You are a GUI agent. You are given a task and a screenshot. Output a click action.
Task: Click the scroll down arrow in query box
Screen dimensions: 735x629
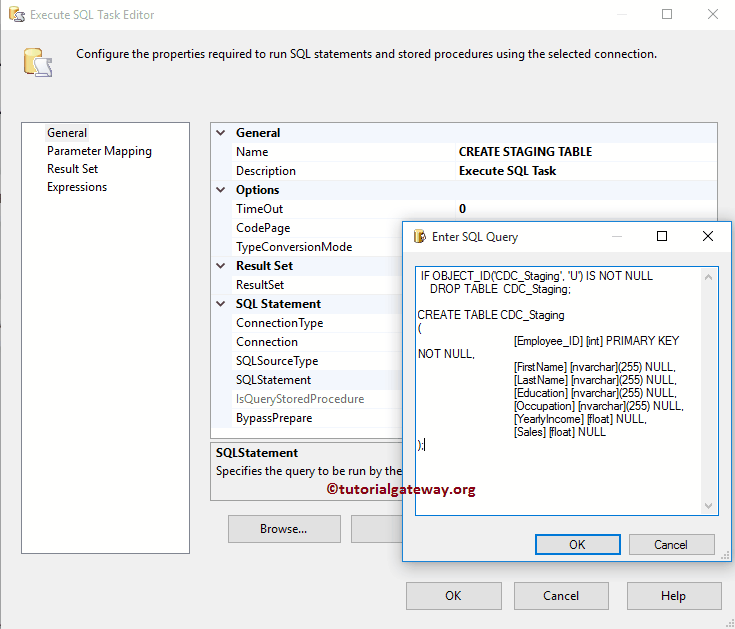708,506
